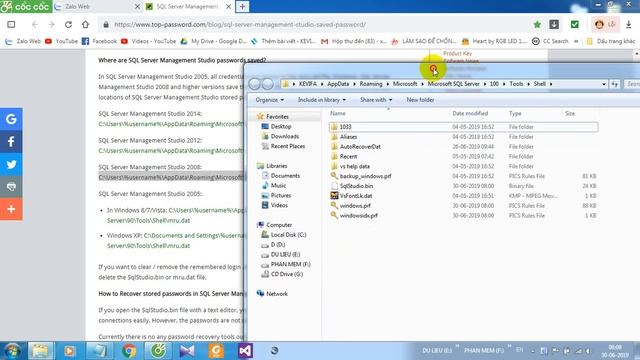Viewport: 640px width, 360px height.
Task: Open the media player taskbar icon
Action: click(69, 351)
